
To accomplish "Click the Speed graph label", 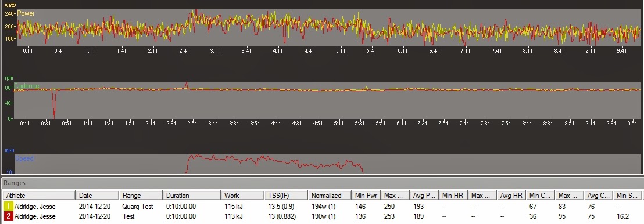I will point(24,158).
